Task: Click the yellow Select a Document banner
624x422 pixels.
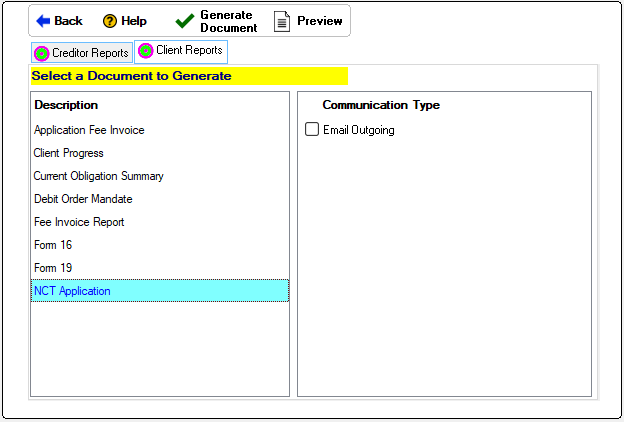Action: [x=189, y=76]
